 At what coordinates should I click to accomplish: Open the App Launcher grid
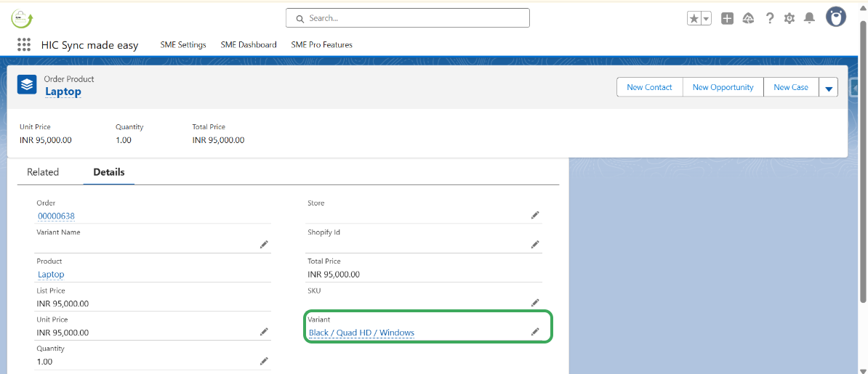click(x=24, y=44)
